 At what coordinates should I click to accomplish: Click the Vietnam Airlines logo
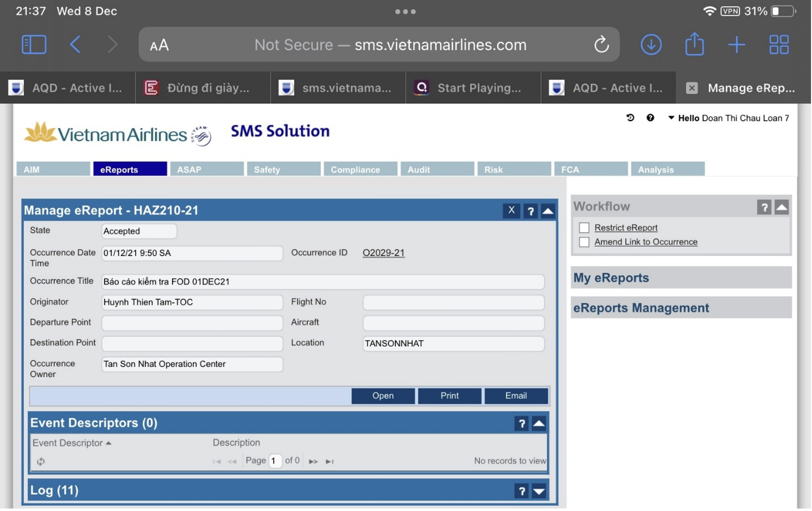click(118, 133)
